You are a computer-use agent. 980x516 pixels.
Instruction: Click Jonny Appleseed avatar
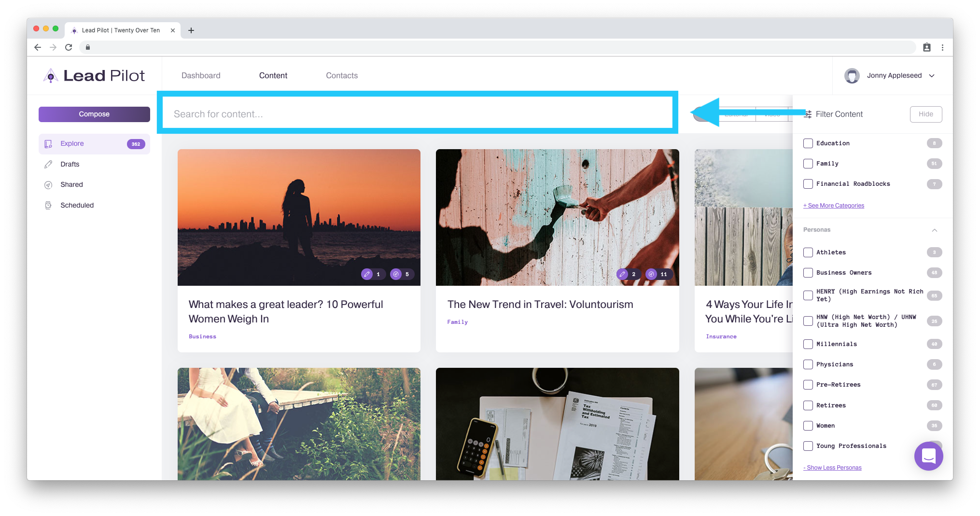[852, 76]
